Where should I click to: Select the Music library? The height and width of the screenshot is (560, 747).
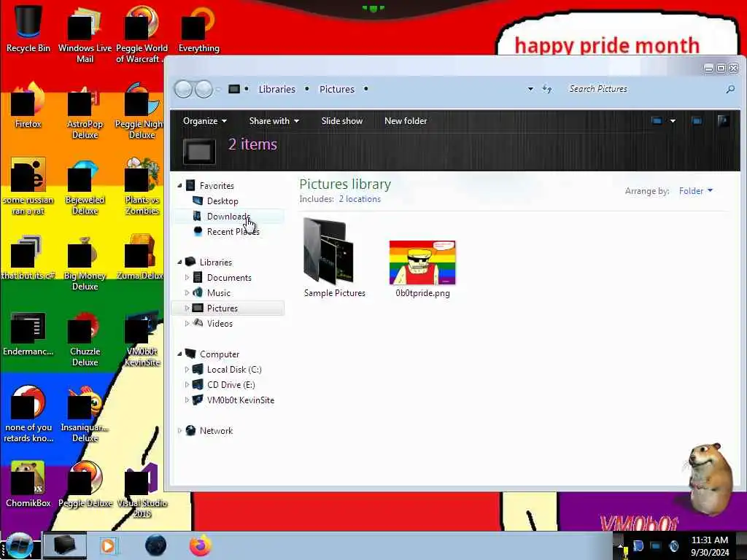219,293
